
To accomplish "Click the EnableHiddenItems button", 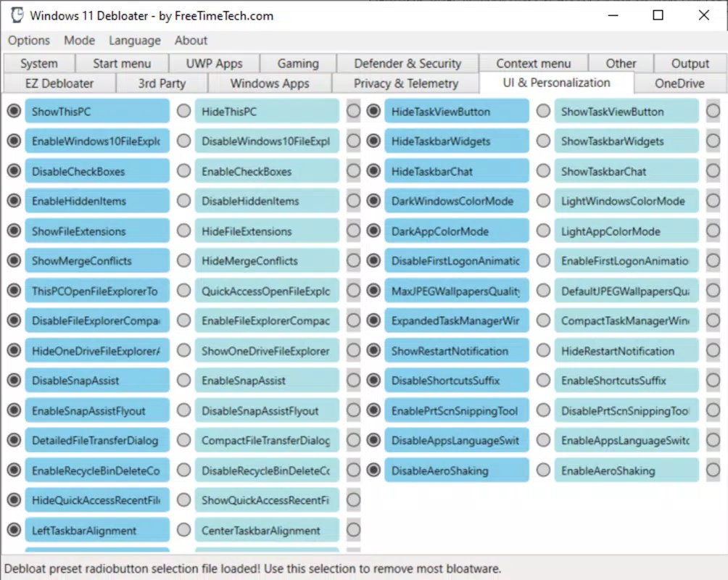I will coord(97,201).
